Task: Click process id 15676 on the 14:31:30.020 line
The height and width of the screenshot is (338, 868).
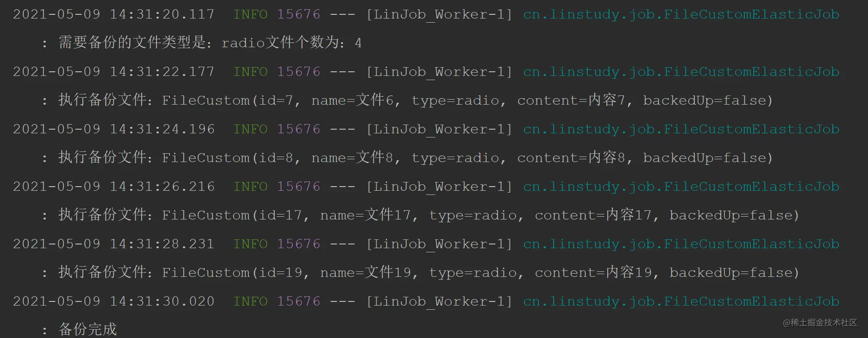Action: click(x=299, y=301)
